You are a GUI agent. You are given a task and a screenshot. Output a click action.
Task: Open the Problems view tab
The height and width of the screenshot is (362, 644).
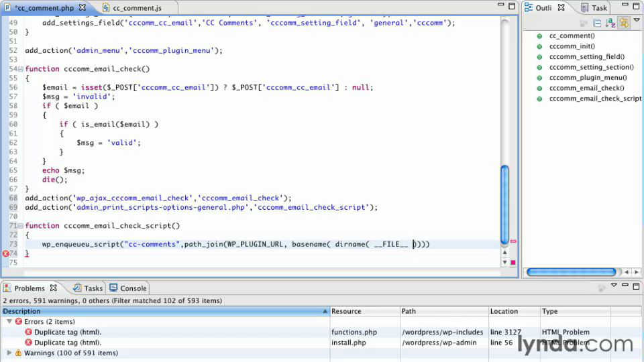[29, 288]
